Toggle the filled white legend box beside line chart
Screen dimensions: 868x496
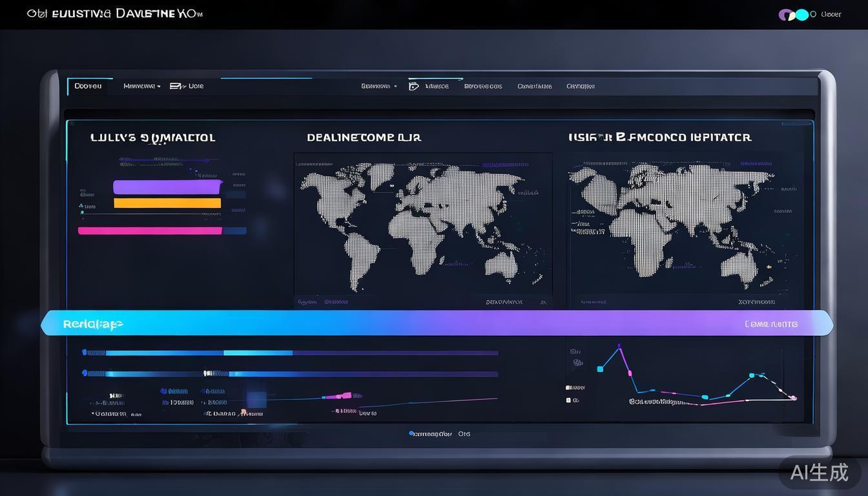point(568,387)
